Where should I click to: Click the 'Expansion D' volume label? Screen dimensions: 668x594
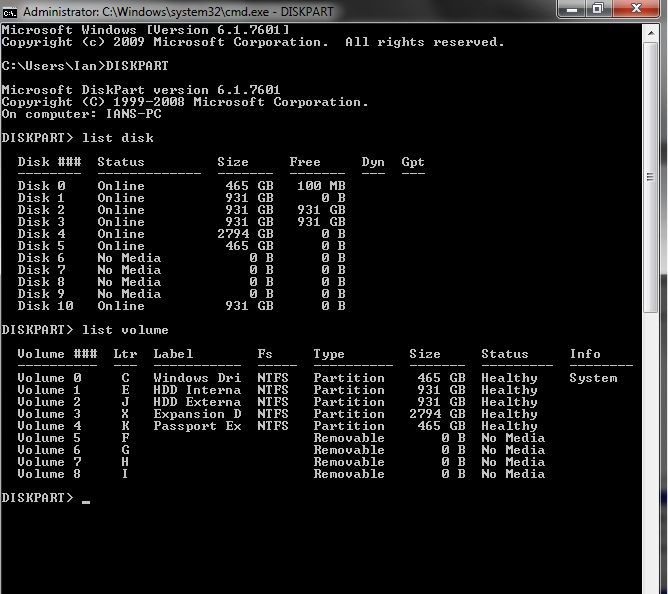[x=197, y=414]
